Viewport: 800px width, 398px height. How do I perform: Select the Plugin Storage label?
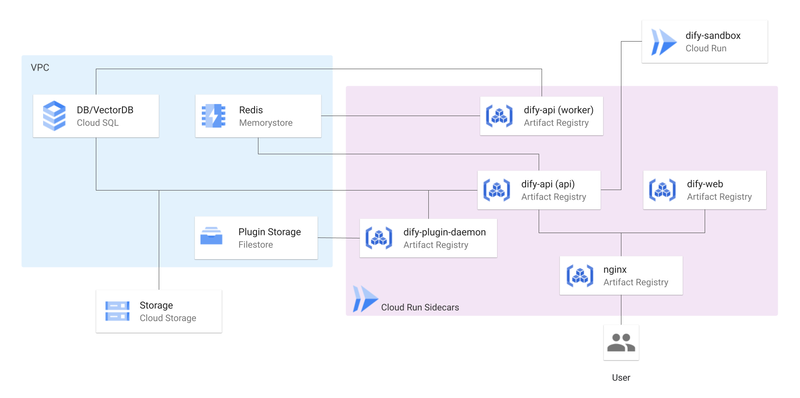pos(269,232)
